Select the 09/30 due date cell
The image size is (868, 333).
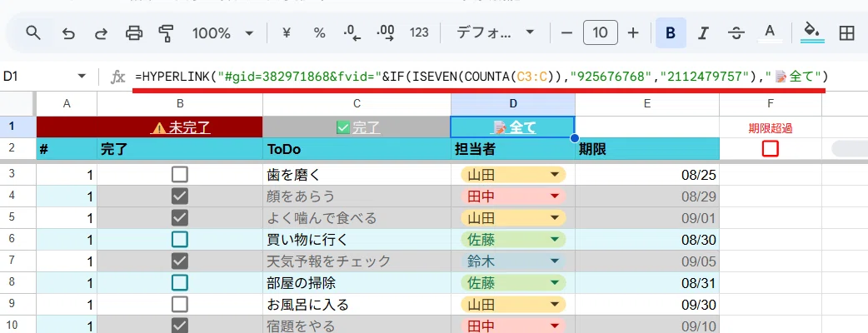647,304
